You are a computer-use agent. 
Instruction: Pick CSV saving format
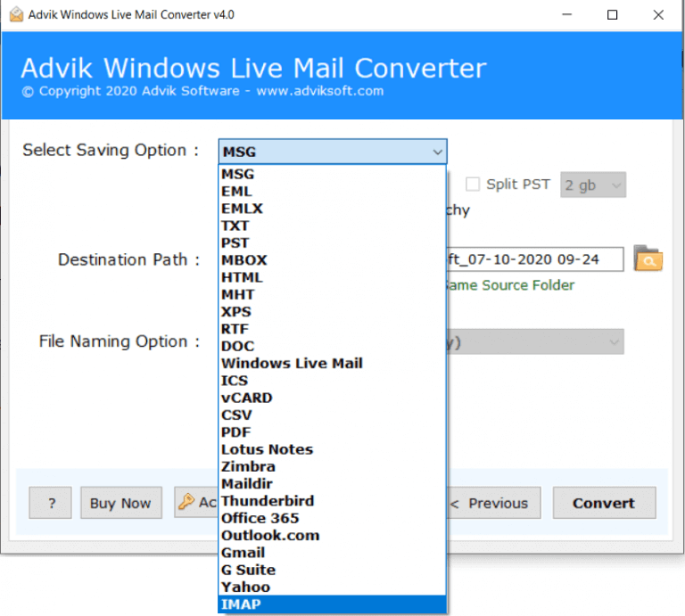[x=332, y=415]
